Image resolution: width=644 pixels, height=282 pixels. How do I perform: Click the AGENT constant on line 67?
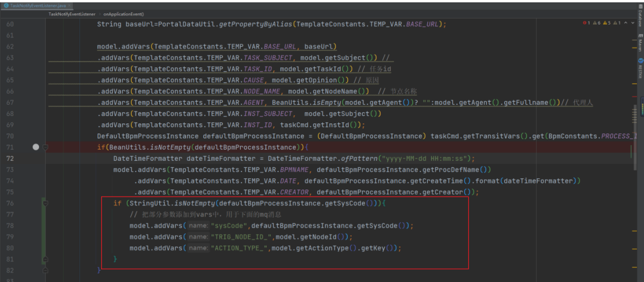[254, 102]
